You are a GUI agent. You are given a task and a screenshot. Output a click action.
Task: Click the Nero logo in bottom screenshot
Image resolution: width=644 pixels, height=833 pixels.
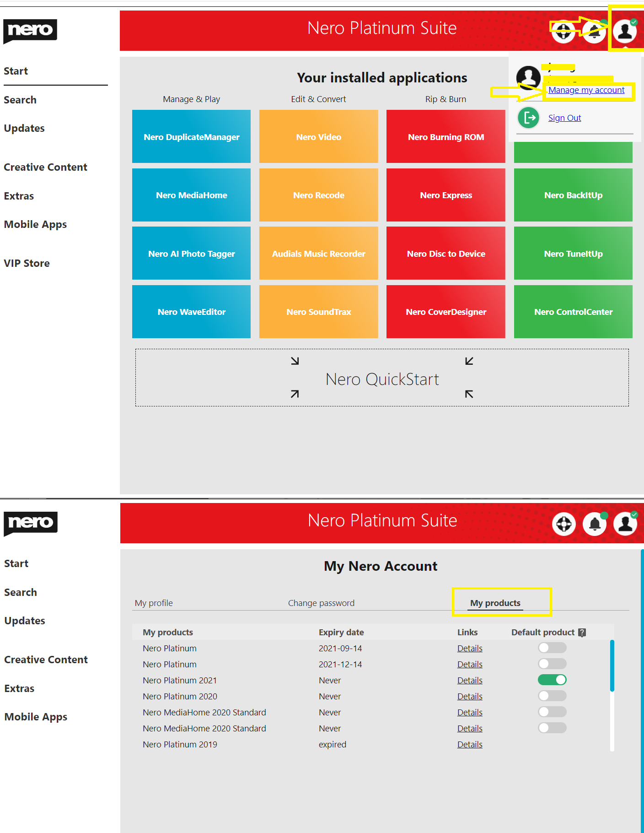31,523
